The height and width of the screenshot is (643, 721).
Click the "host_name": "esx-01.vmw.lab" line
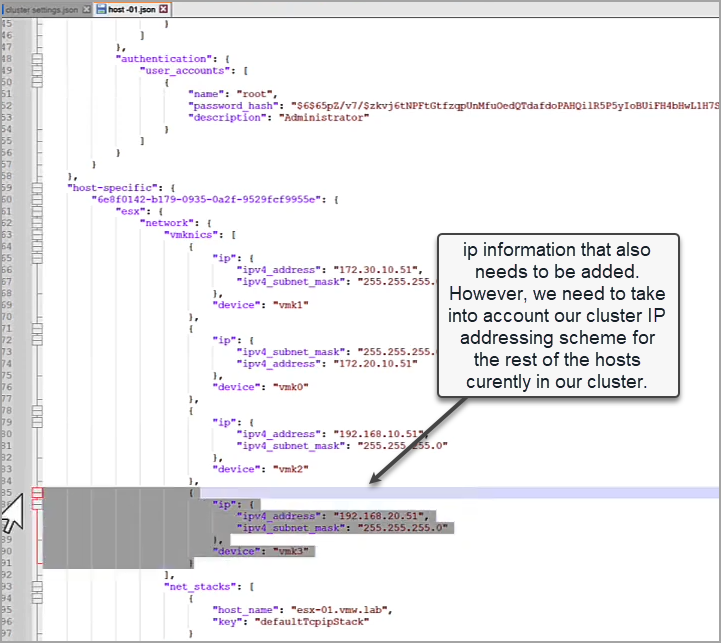[x=303, y=610]
